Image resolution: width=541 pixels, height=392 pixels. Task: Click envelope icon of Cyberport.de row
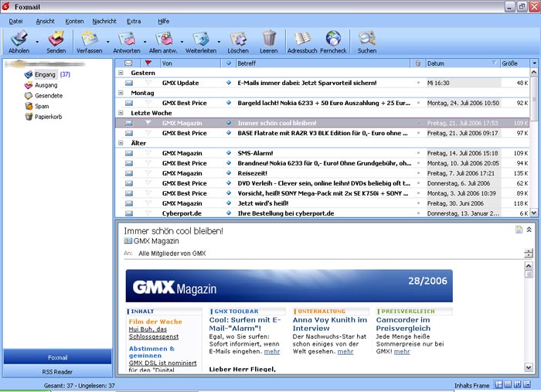pyautogui.click(x=129, y=213)
